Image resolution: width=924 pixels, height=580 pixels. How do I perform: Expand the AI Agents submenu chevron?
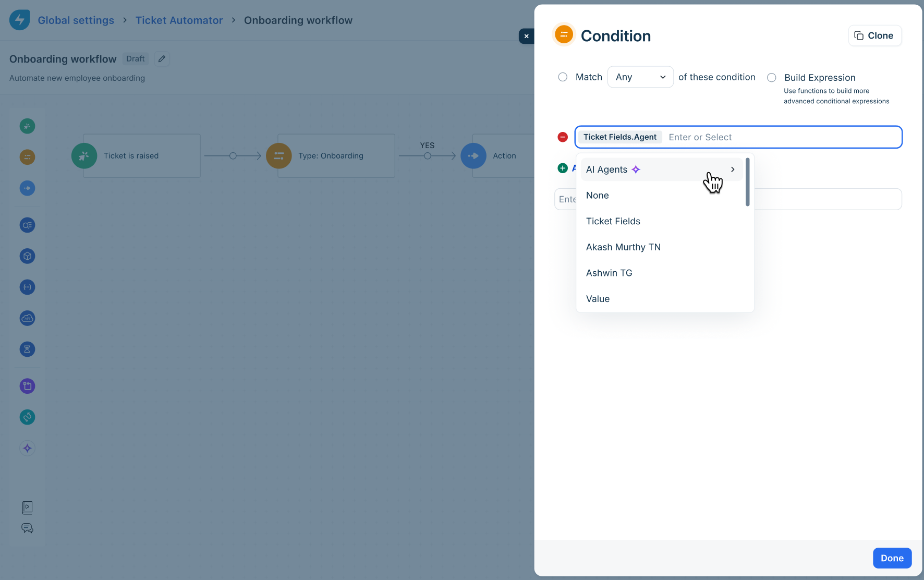pos(733,170)
